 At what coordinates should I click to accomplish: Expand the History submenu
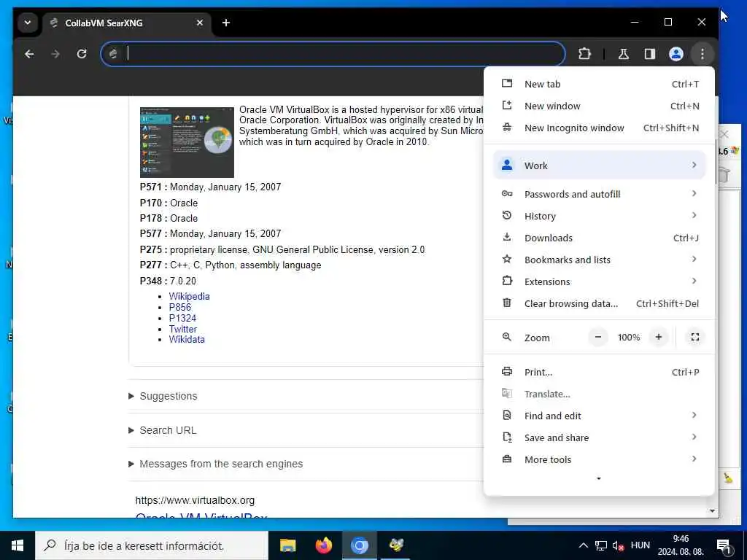(x=600, y=216)
